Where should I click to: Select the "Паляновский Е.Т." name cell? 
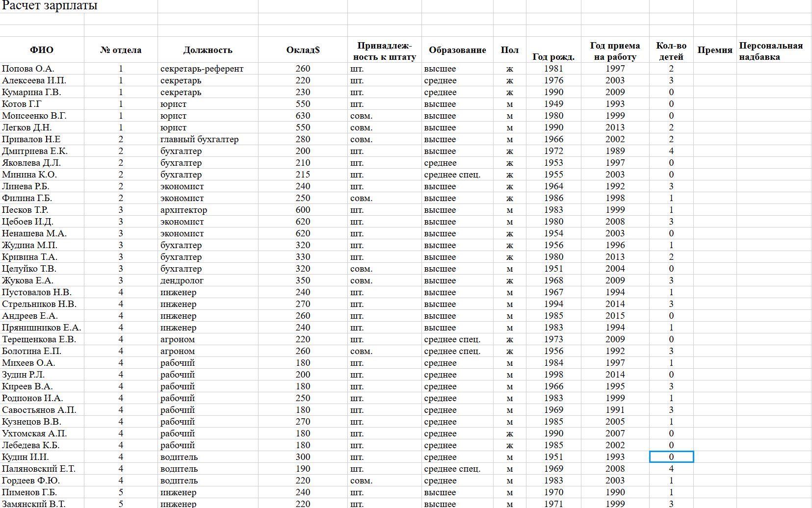39,469
